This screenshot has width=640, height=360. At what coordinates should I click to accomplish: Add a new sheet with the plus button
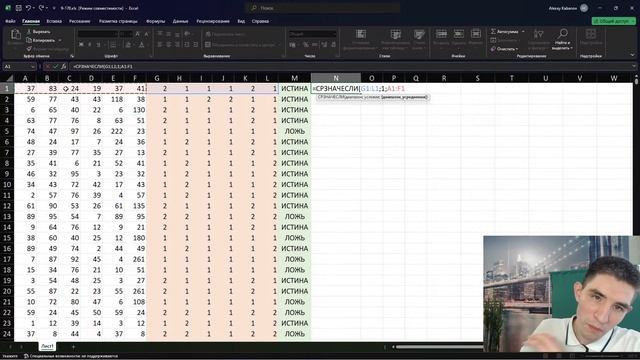click(73, 347)
